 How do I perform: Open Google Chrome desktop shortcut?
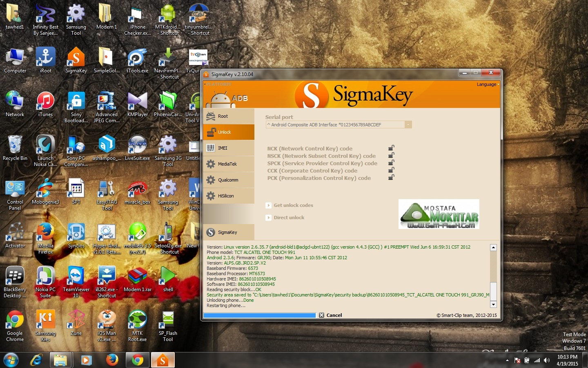pyautogui.click(x=15, y=326)
